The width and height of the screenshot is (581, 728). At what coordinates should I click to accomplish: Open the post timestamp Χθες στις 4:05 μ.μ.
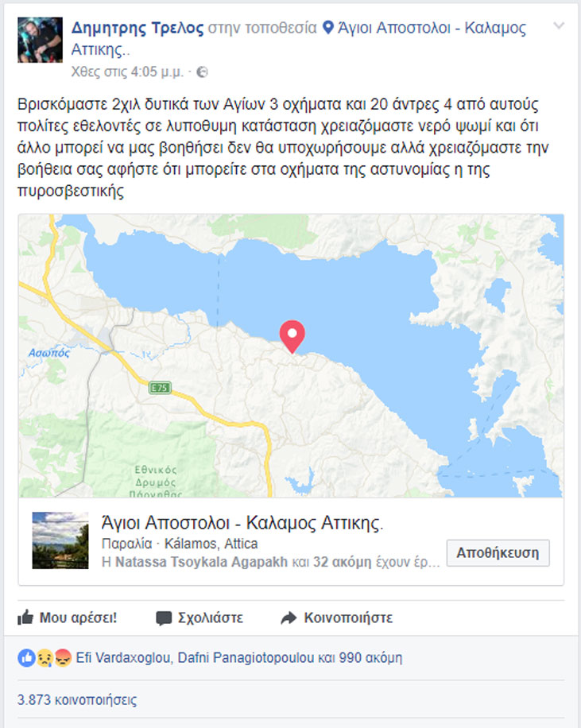click(127, 72)
